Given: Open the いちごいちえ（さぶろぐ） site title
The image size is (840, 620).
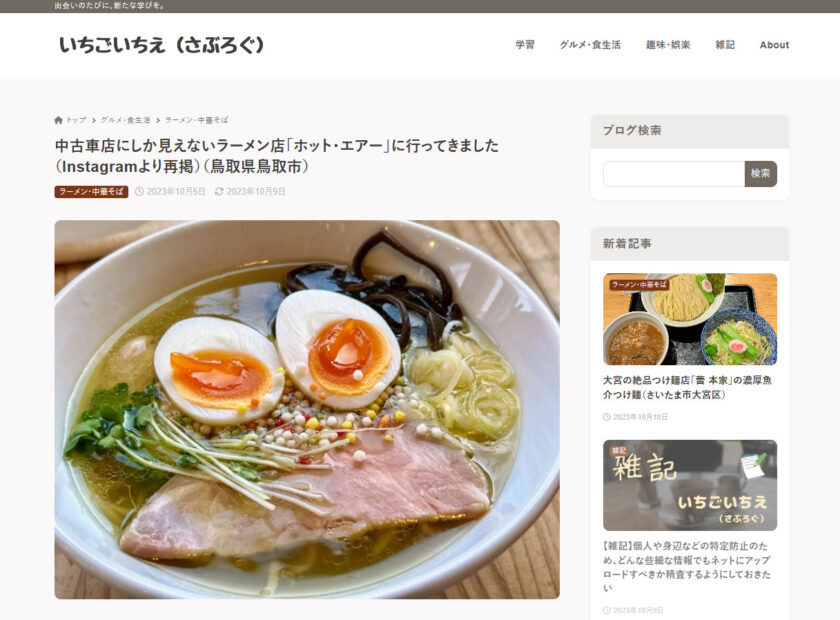Looking at the screenshot, I should pyautogui.click(x=162, y=45).
